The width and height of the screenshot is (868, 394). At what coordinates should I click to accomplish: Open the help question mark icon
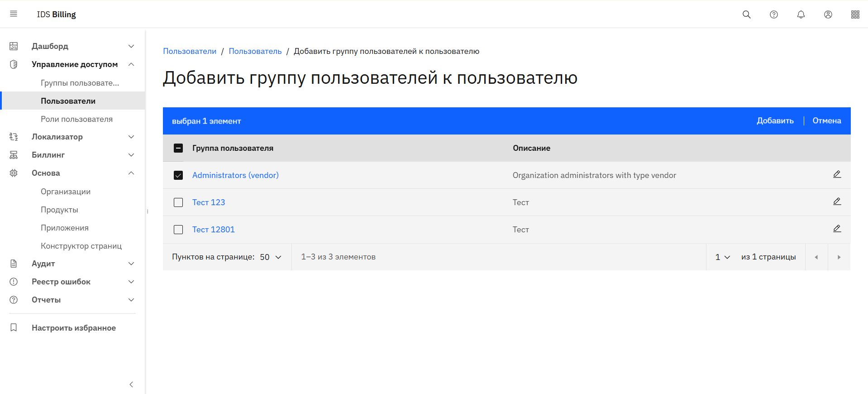[773, 14]
